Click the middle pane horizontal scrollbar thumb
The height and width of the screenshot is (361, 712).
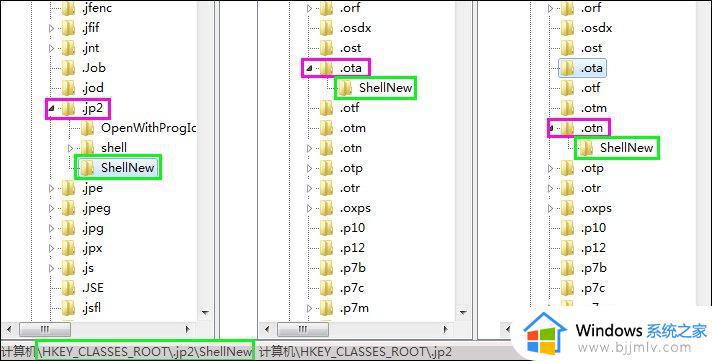coord(303,329)
